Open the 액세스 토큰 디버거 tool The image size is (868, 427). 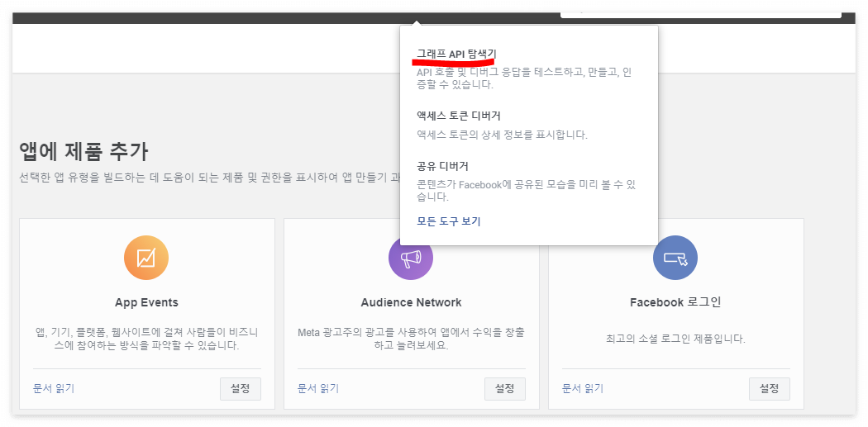click(458, 116)
